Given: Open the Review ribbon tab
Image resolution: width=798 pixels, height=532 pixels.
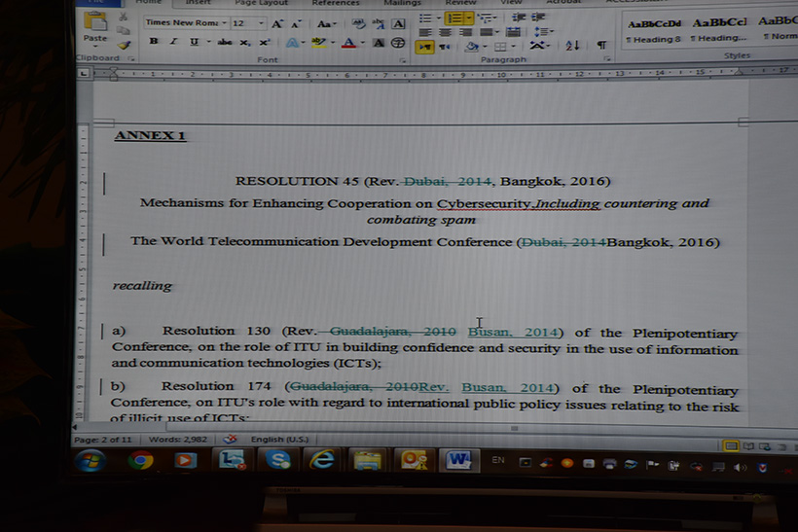Looking at the screenshot, I should pyautogui.click(x=460, y=3).
